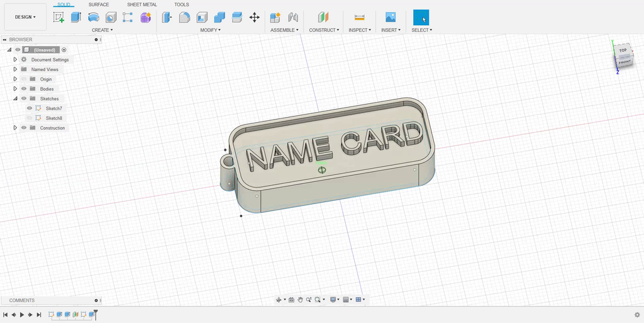Image resolution: width=644 pixels, height=323 pixels.
Task: Select the Revolve tool
Action: [x=94, y=17]
